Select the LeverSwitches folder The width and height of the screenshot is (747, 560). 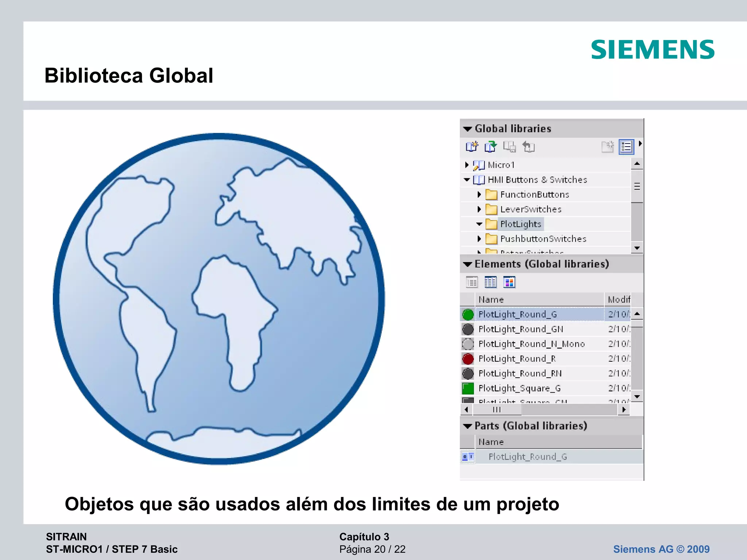[x=531, y=209]
